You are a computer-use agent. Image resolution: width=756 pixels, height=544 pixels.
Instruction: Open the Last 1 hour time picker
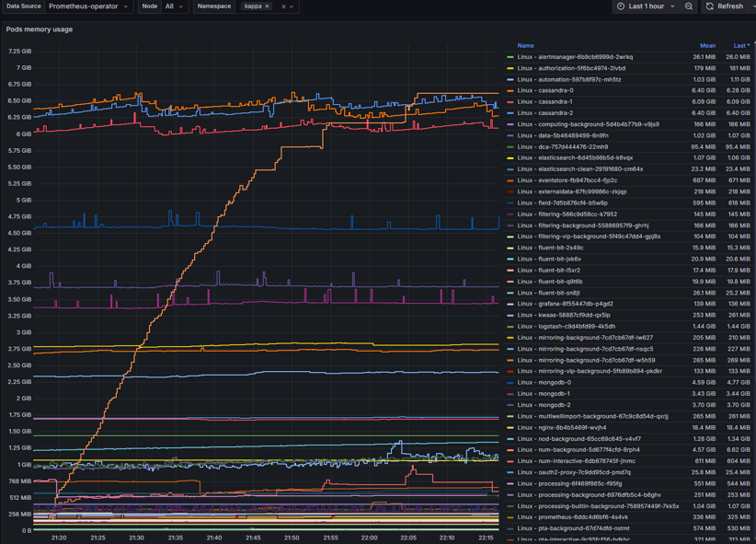[x=647, y=6]
